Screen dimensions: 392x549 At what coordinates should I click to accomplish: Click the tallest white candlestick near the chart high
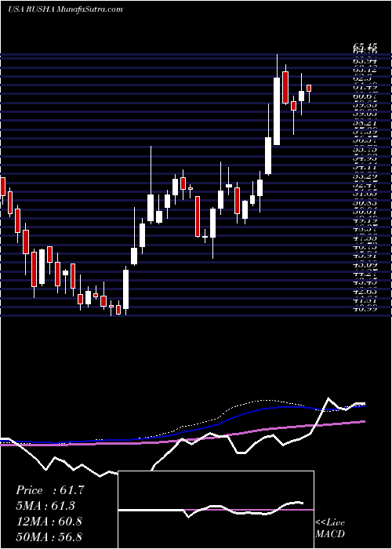point(277,111)
